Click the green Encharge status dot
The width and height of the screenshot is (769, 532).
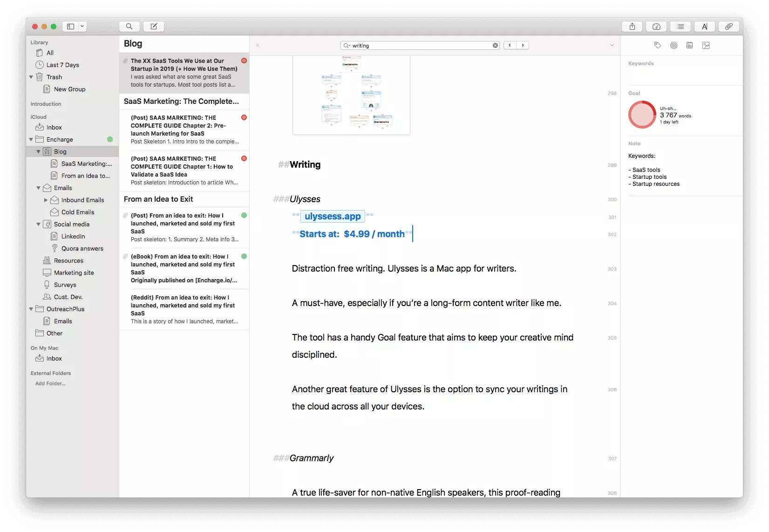[x=110, y=139]
